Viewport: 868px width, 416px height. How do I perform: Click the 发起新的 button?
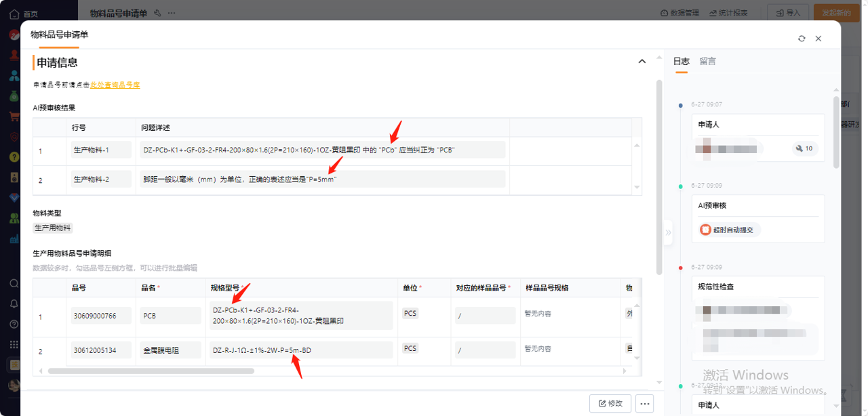pos(836,13)
